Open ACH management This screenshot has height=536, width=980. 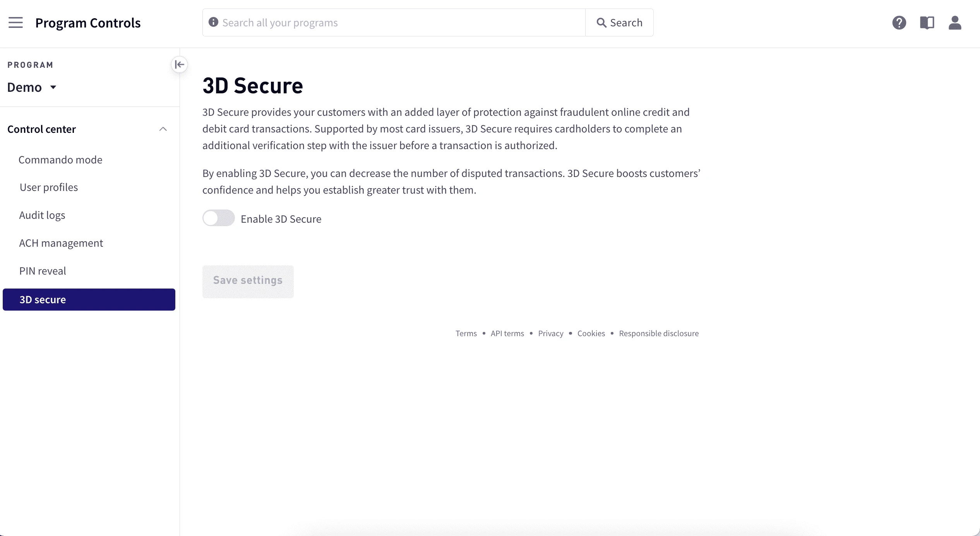point(61,243)
